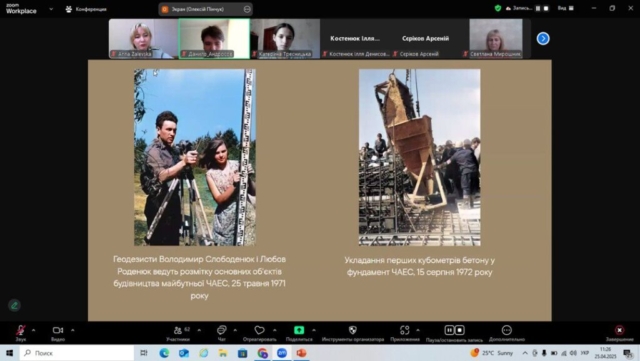Open the Дополнительно more options icon

coord(507,330)
